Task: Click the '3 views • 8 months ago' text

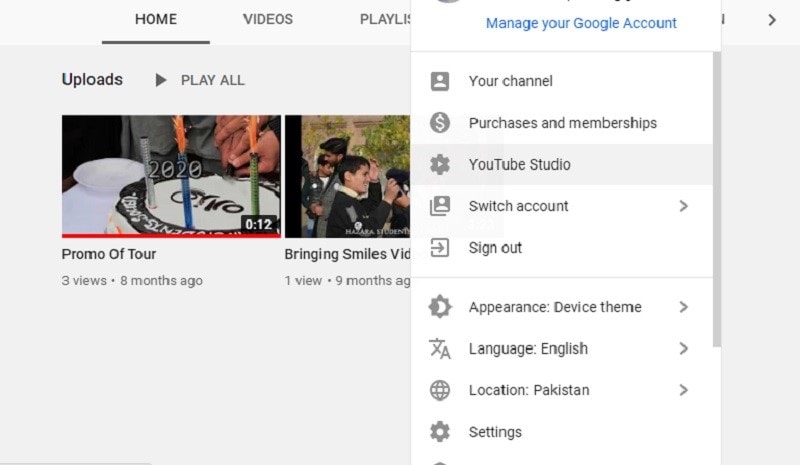Action: [132, 280]
